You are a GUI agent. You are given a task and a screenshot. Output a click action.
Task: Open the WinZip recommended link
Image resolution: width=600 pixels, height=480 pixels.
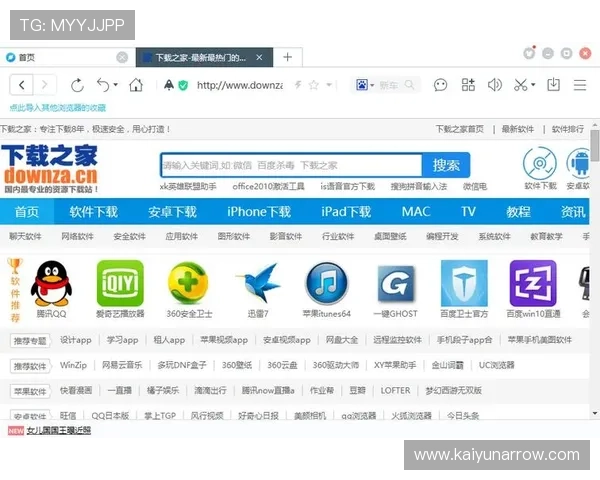73,365
